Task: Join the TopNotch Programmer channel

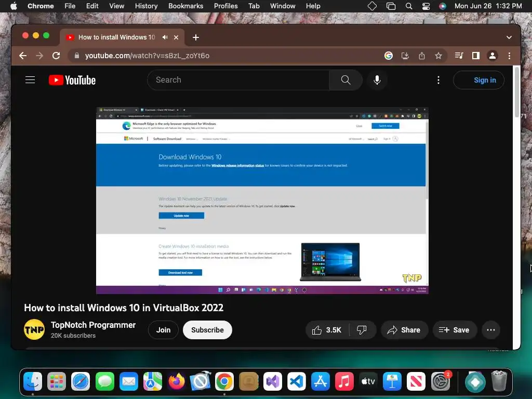Action: (163, 330)
